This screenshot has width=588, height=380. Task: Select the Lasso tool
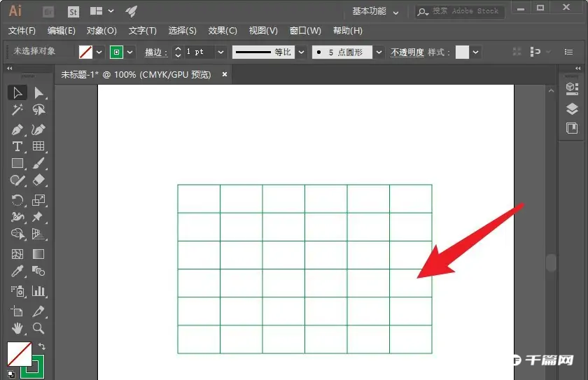coord(38,110)
